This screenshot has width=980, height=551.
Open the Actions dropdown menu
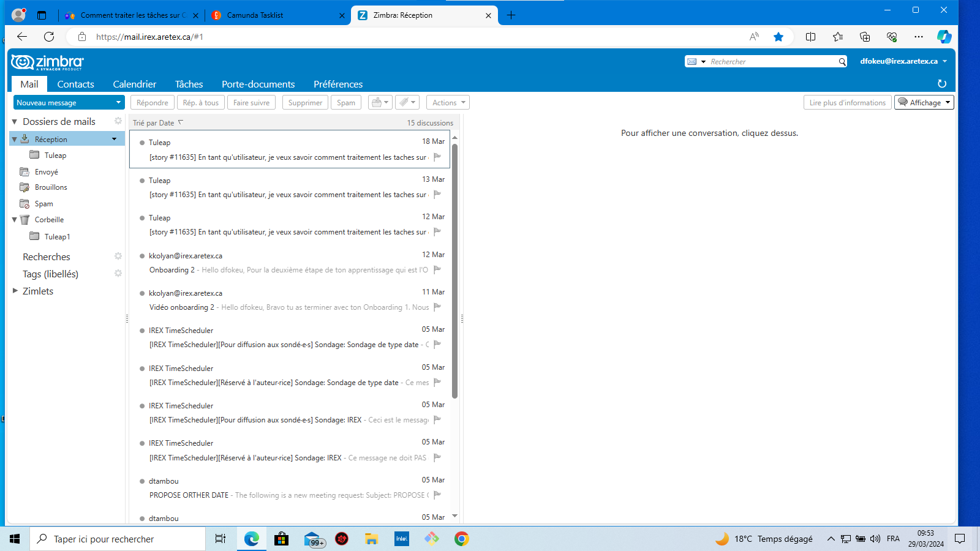(448, 103)
